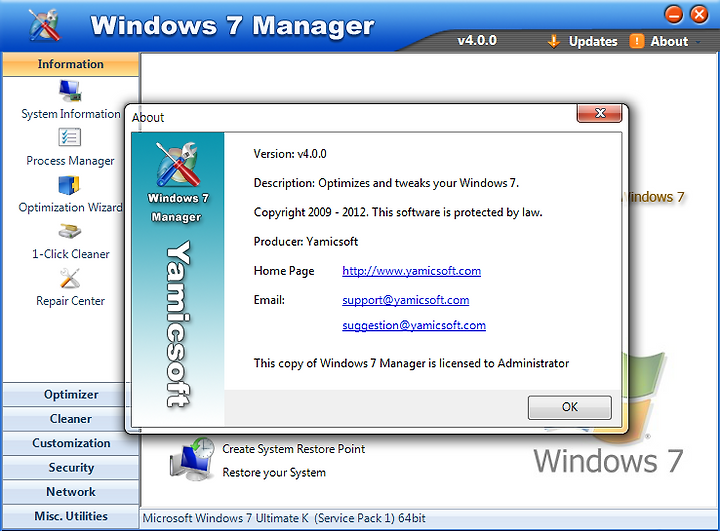720x531 pixels.
Task: Switch to the Optimizer category
Action: 71,395
